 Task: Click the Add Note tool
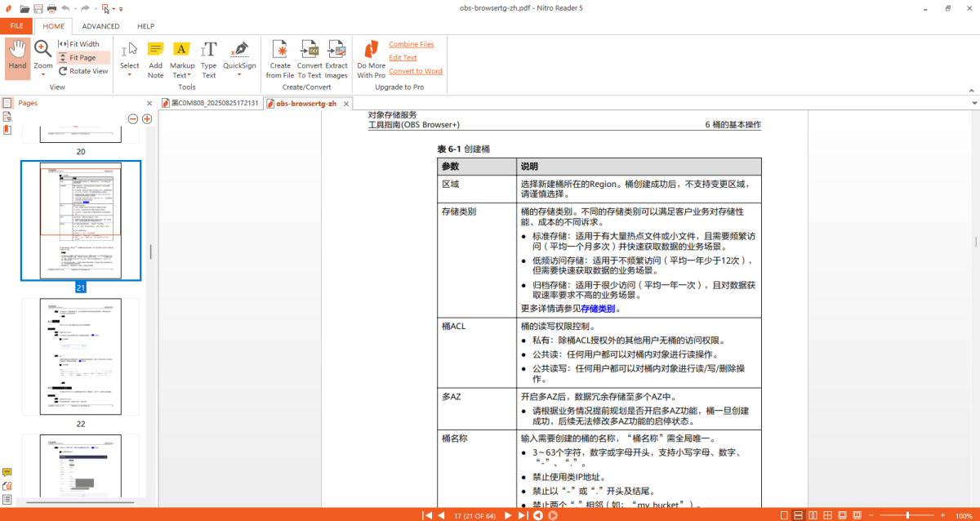[155, 58]
